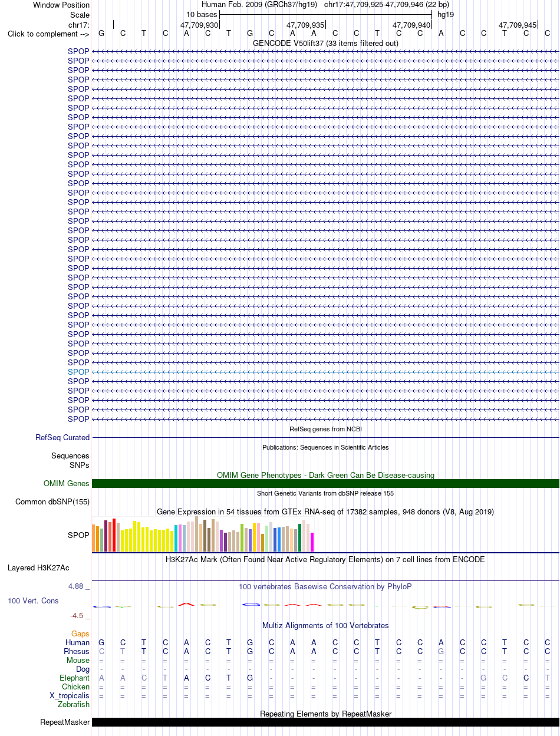The image size is (560, 736).
Task: Click the black RepeatMasker element bar
Action: (x=325, y=722)
